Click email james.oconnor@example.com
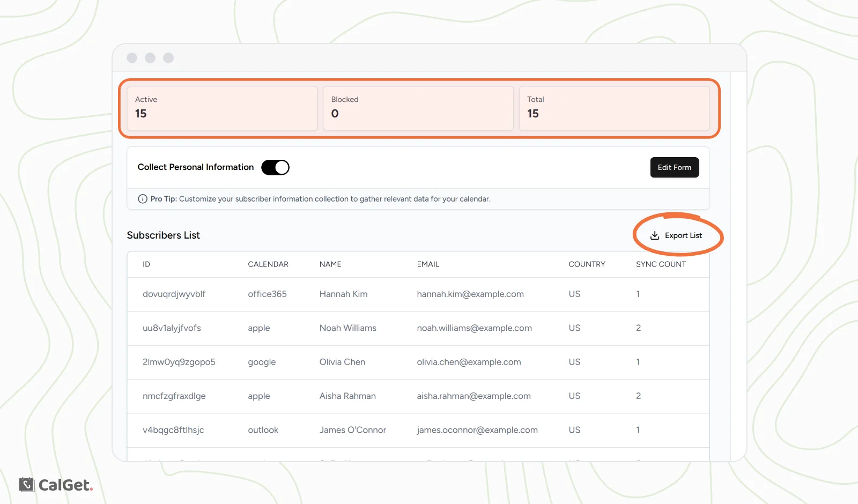The width and height of the screenshot is (858, 504). pyautogui.click(x=477, y=430)
